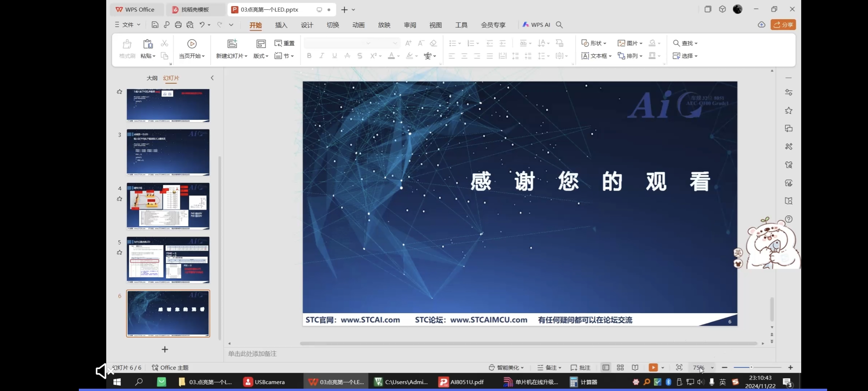This screenshot has height=391, width=868.
Task: Open the font color dropdown arrow
Action: click(x=398, y=56)
